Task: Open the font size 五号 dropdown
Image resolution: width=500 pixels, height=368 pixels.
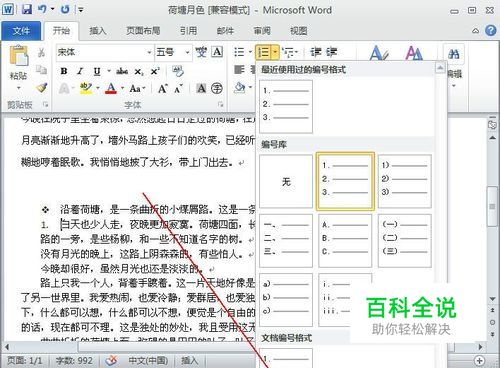Action: (187, 52)
